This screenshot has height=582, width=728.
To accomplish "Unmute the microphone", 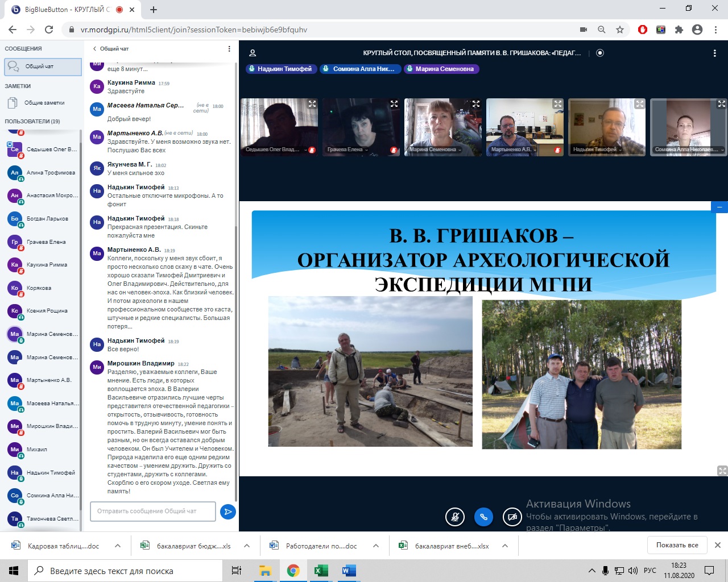I will (x=454, y=517).
